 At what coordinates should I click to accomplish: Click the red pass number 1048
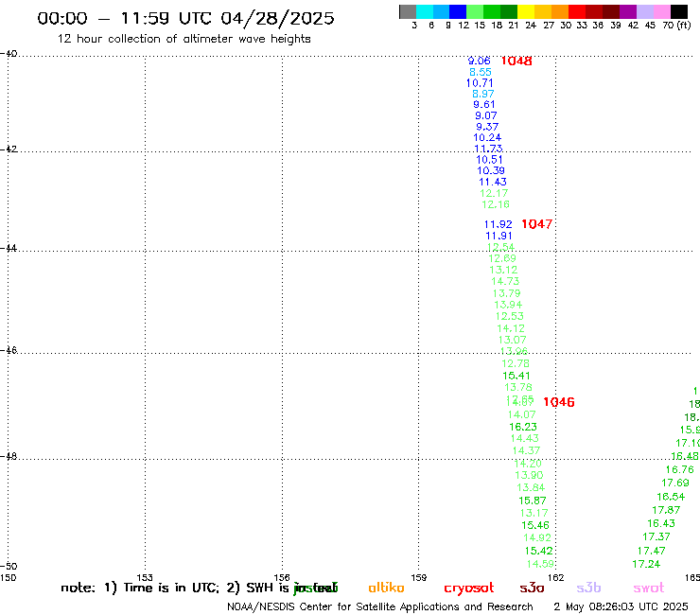click(x=516, y=61)
